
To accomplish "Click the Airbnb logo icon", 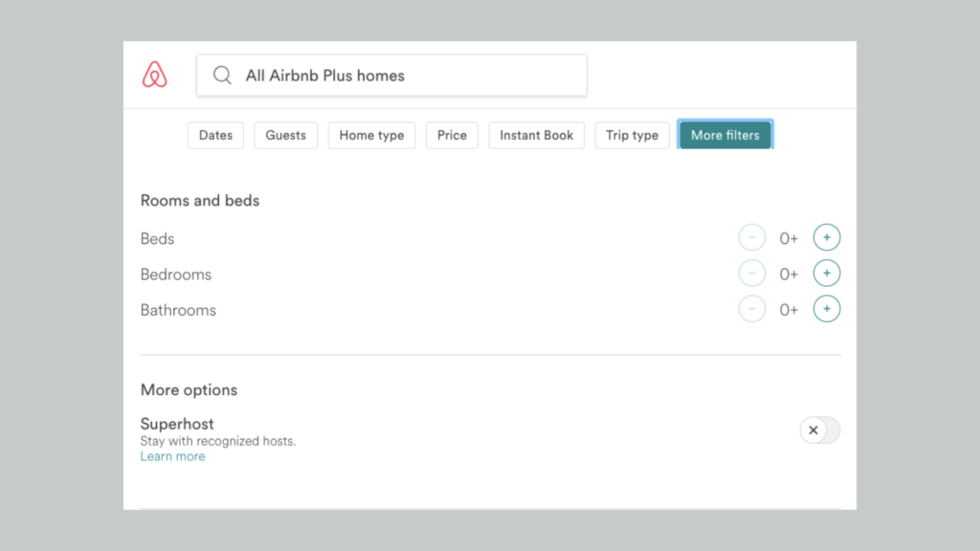I will [154, 75].
